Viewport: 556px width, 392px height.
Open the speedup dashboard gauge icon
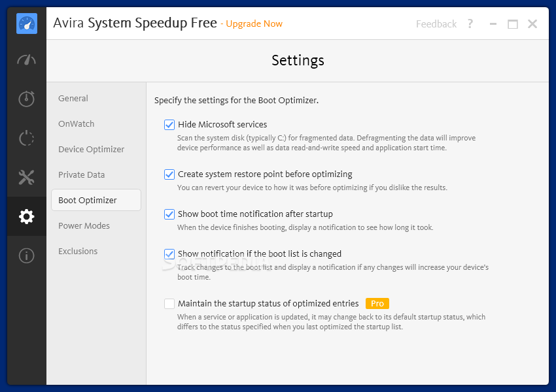click(x=27, y=60)
